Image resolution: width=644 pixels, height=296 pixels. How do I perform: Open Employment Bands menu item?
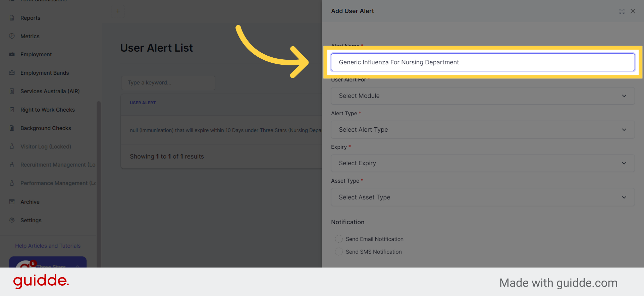(x=45, y=73)
